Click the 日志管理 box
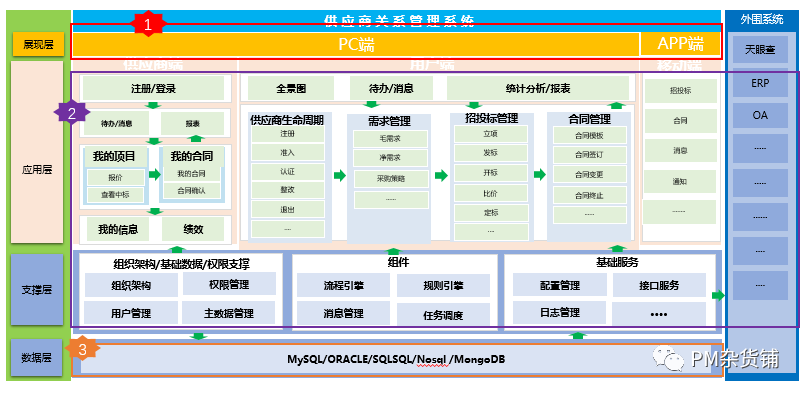This screenshot has width=805, height=394. [x=560, y=312]
